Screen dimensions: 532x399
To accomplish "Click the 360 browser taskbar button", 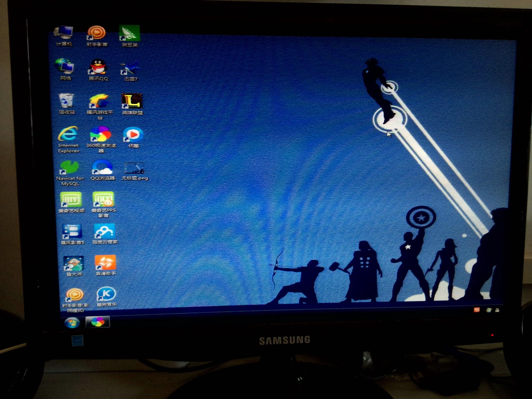I will 98,322.
